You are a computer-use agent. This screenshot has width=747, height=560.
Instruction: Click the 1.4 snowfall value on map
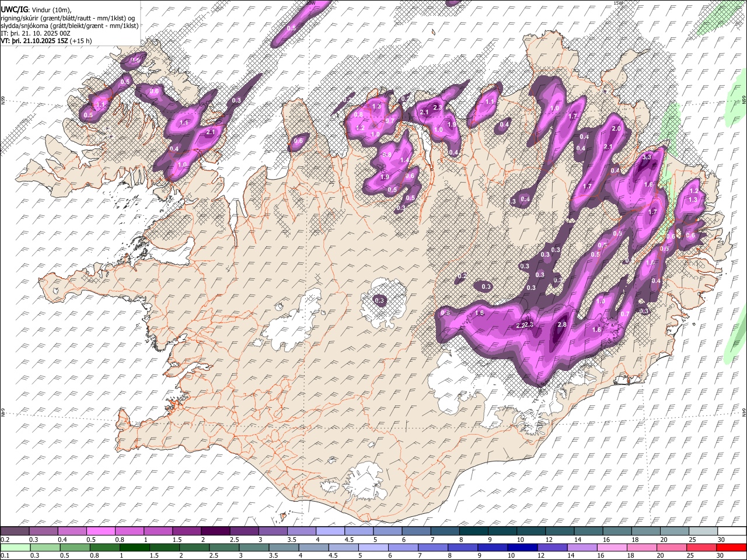404,160
